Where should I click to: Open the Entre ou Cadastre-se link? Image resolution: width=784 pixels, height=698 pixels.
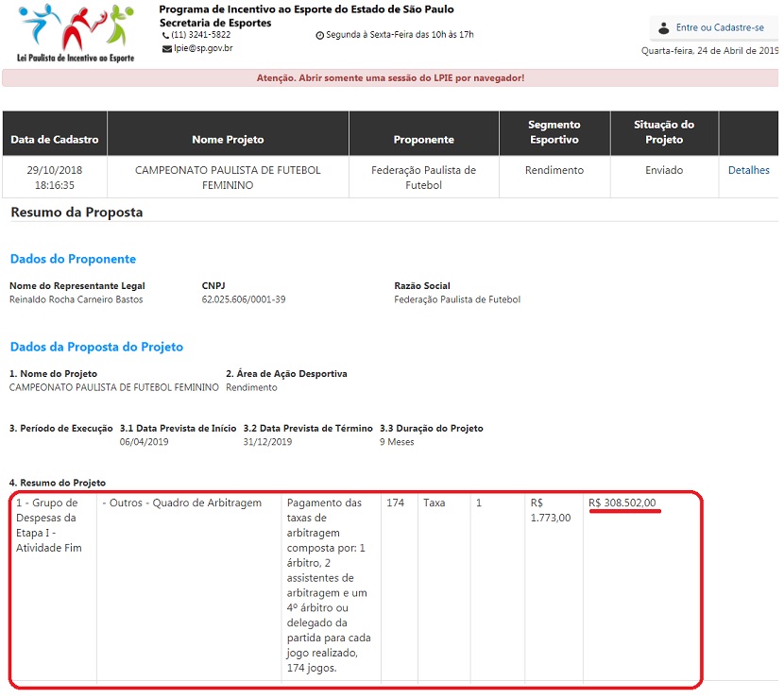click(x=720, y=27)
